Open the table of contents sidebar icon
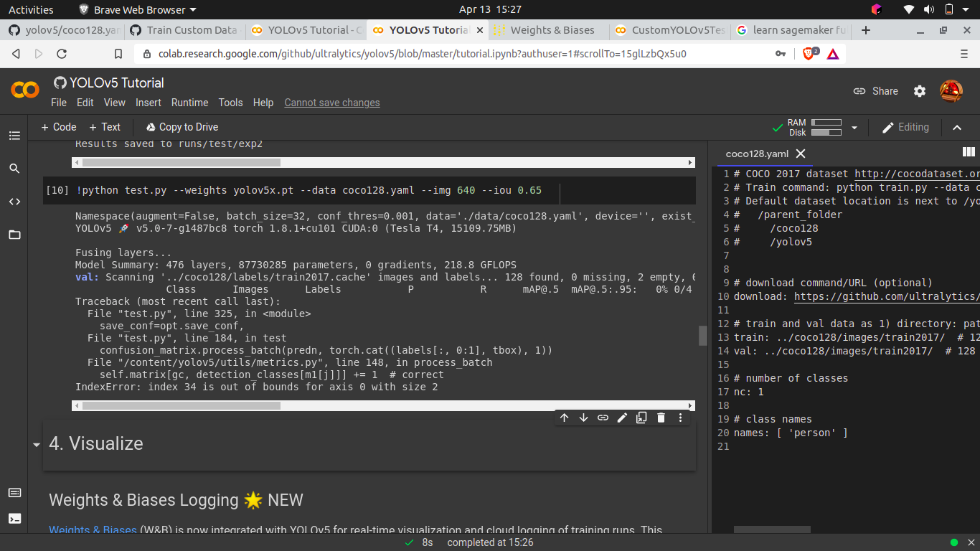The height and width of the screenshot is (551, 980). 14,136
